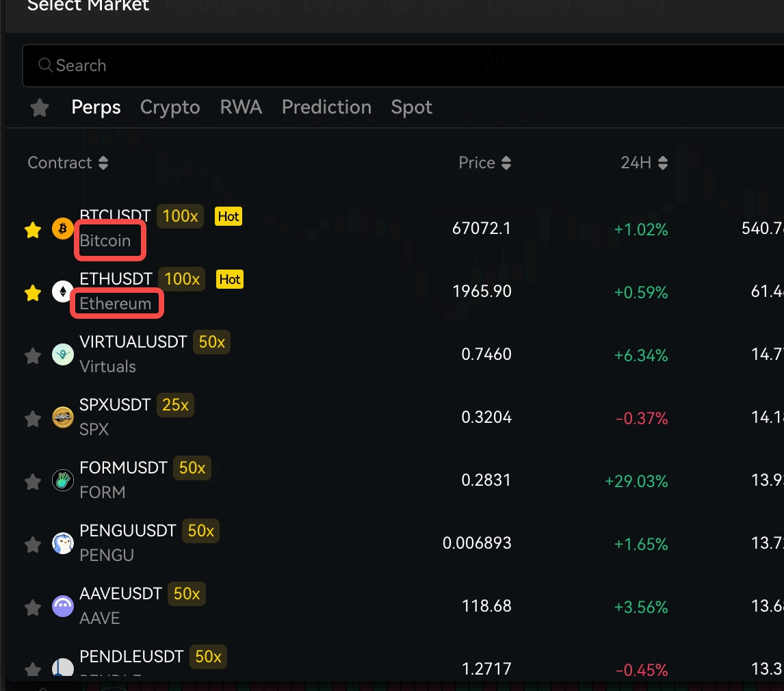
Task: Click the Ethereum coin icon
Action: tap(63, 291)
